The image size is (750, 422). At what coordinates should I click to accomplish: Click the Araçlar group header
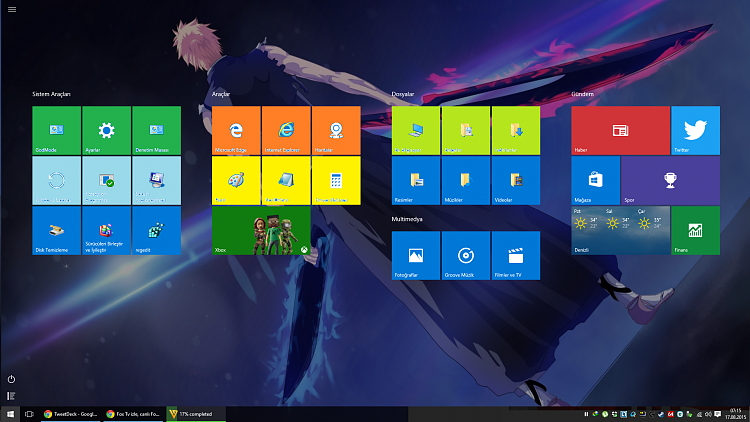point(221,94)
